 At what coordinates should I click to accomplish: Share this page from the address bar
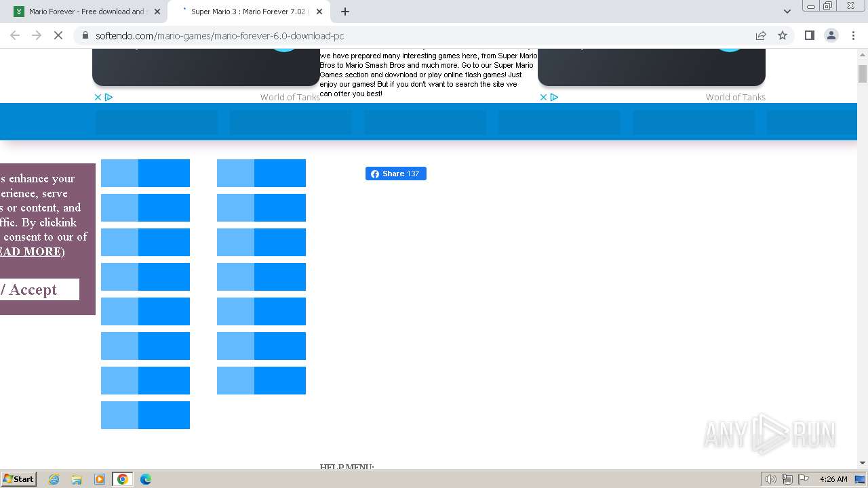[x=761, y=36]
